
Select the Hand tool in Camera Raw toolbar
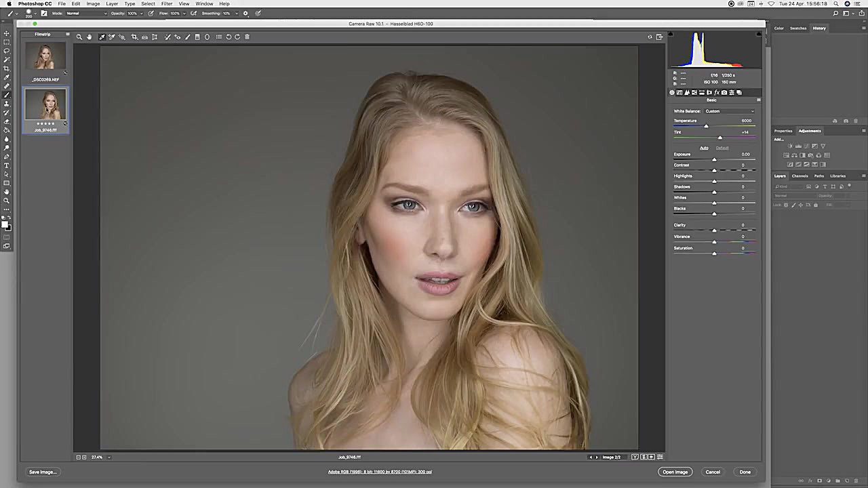click(x=89, y=37)
